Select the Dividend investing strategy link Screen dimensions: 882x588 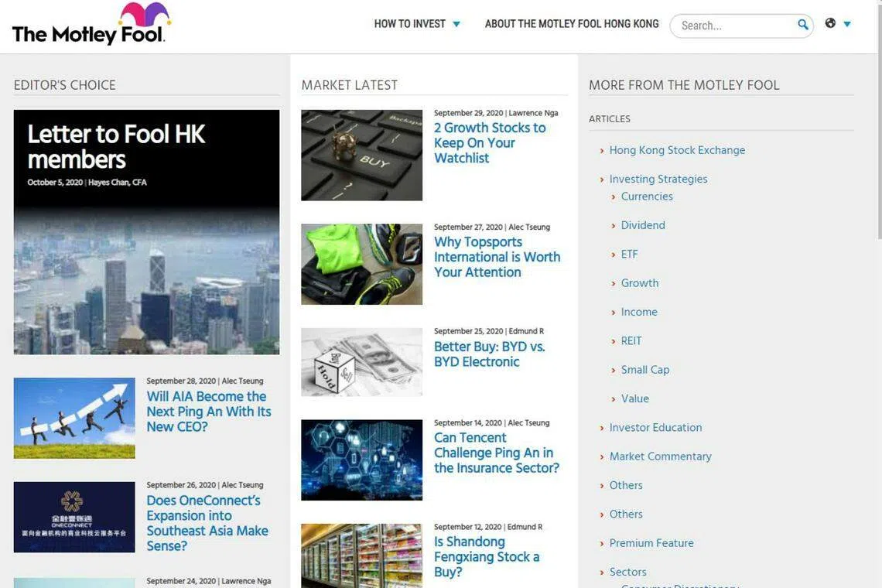point(643,225)
